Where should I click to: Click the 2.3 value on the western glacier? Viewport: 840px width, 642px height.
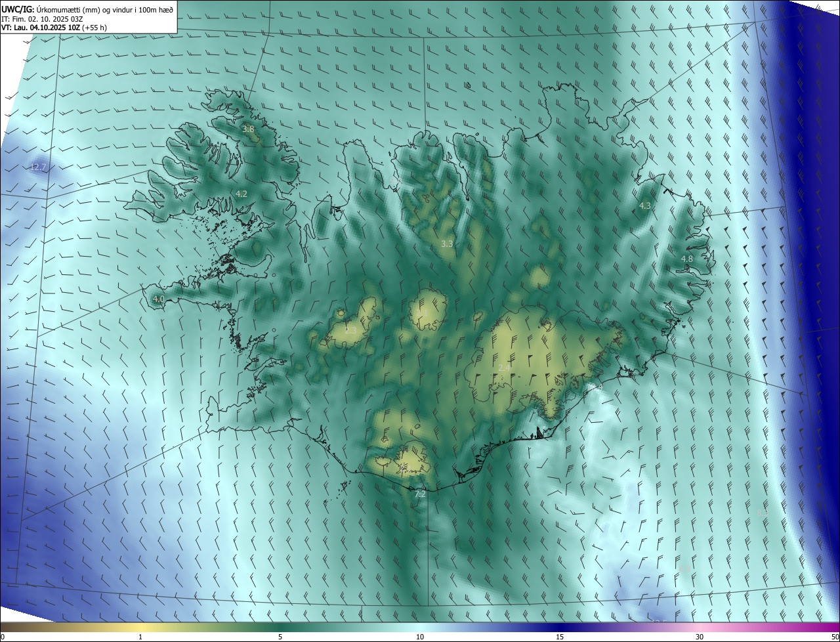click(350, 330)
